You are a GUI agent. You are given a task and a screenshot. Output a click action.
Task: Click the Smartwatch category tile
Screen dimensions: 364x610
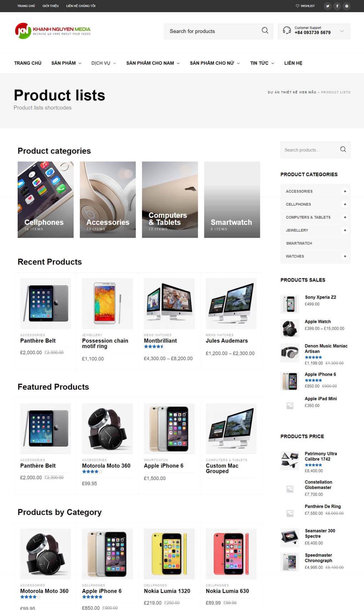point(232,199)
